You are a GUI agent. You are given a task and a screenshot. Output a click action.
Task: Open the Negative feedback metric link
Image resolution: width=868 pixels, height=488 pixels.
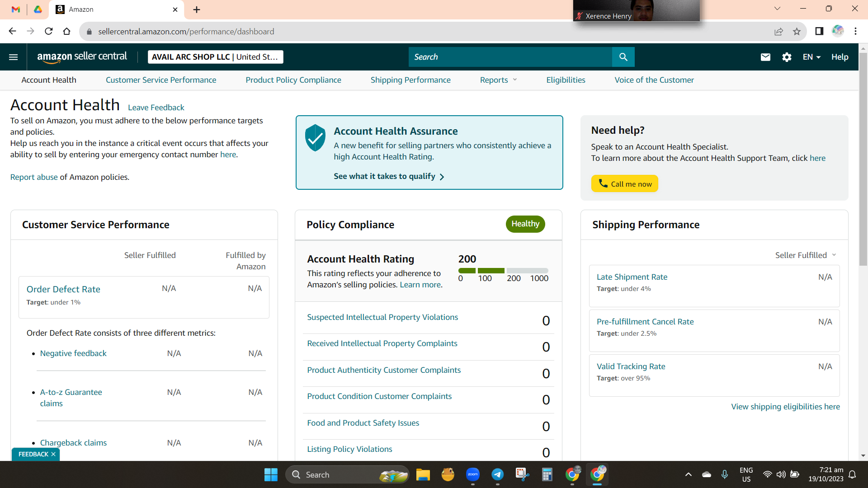(73, 353)
